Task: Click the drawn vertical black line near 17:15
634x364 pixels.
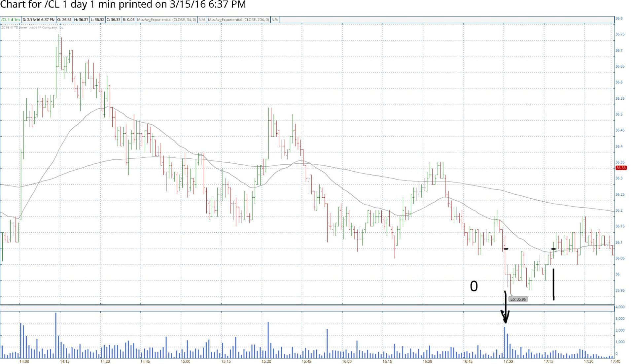Action: [553, 284]
